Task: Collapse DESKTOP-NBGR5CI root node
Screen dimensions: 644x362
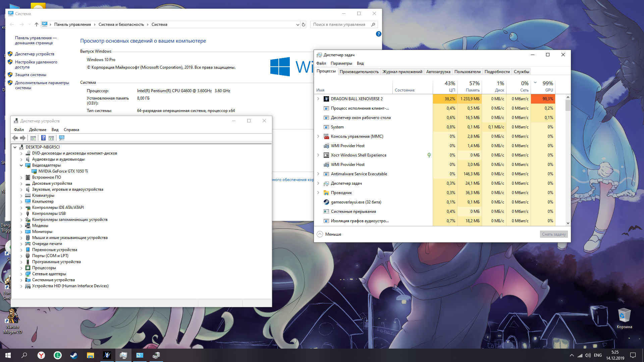Action: pos(15,147)
